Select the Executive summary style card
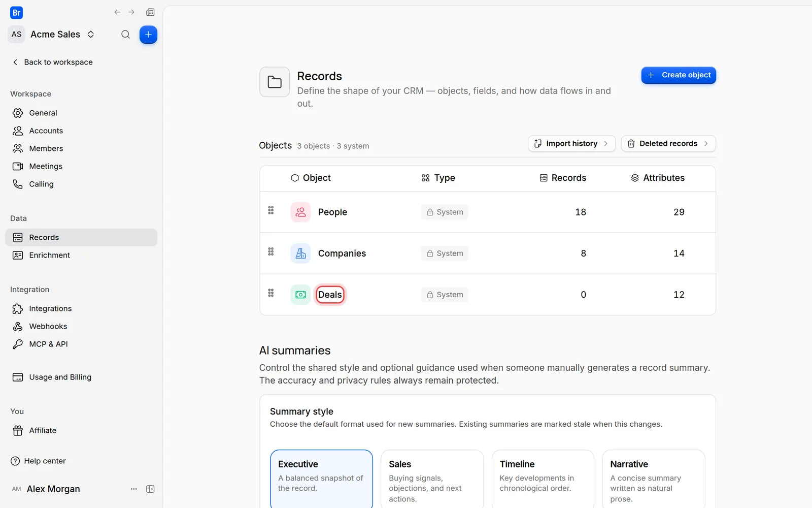This screenshot has width=812, height=508. (x=321, y=479)
